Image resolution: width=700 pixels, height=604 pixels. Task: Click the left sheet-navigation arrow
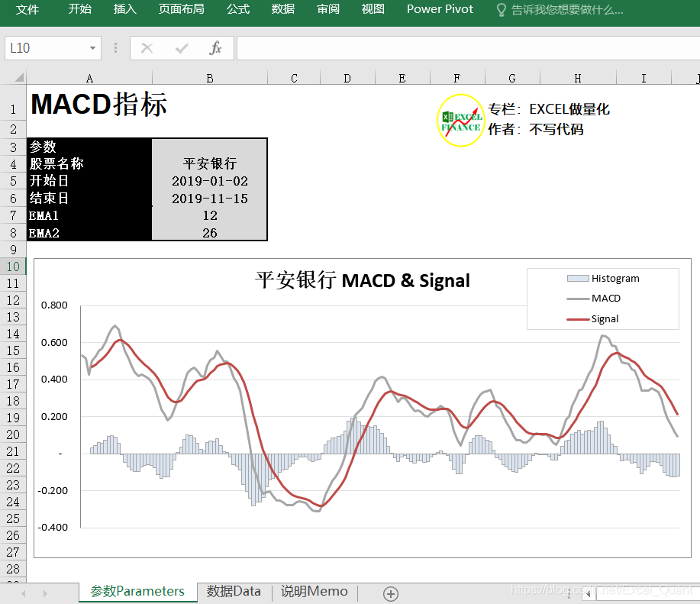point(23,593)
